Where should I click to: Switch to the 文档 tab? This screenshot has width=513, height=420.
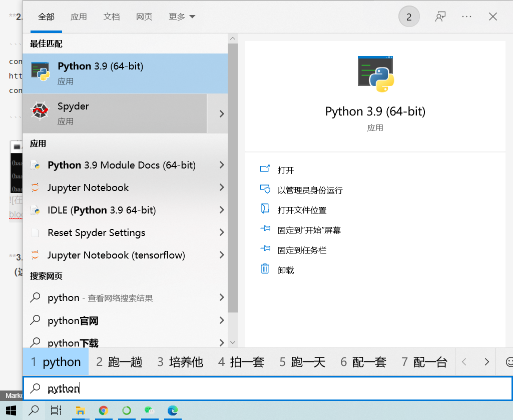(112, 16)
